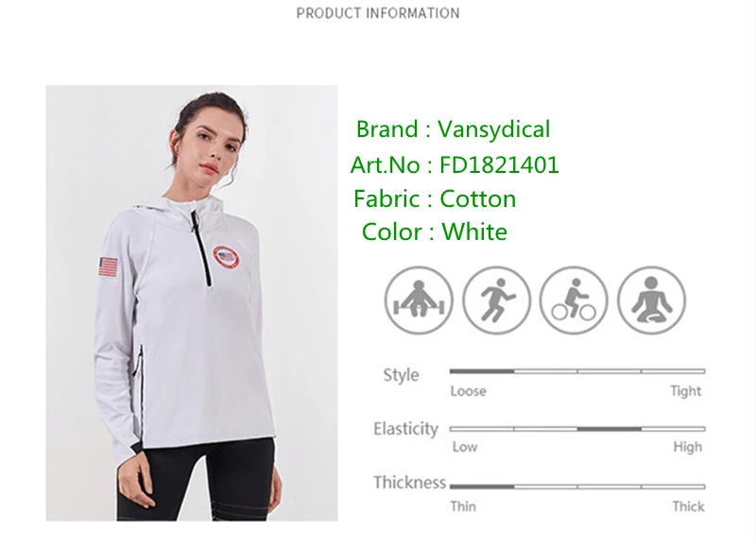
Task: Click the cycling activity icon
Action: [x=574, y=300]
